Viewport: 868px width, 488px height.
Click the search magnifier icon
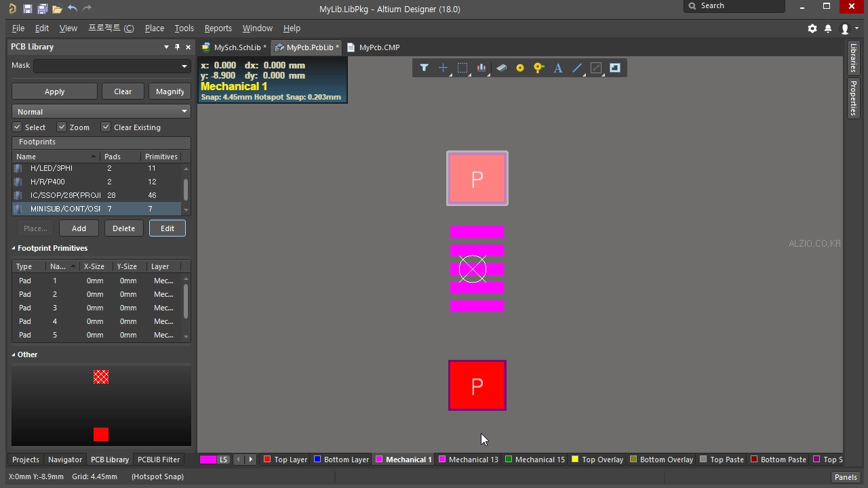692,5
